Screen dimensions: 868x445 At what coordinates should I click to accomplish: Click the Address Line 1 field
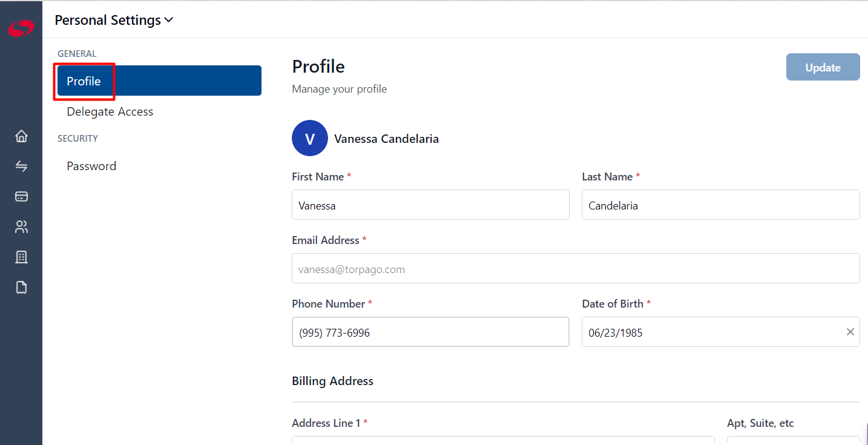click(503, 440)
